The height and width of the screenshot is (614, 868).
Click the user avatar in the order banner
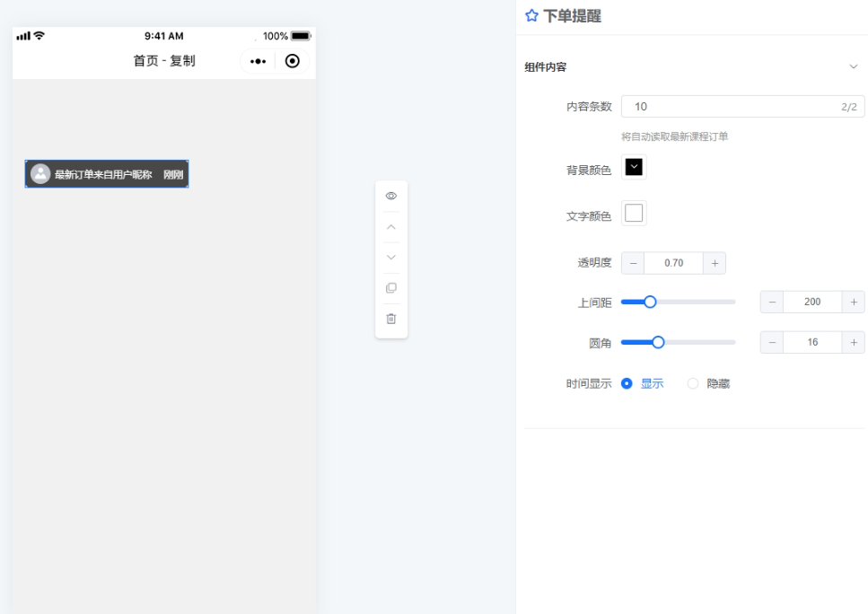pos(40,174)
